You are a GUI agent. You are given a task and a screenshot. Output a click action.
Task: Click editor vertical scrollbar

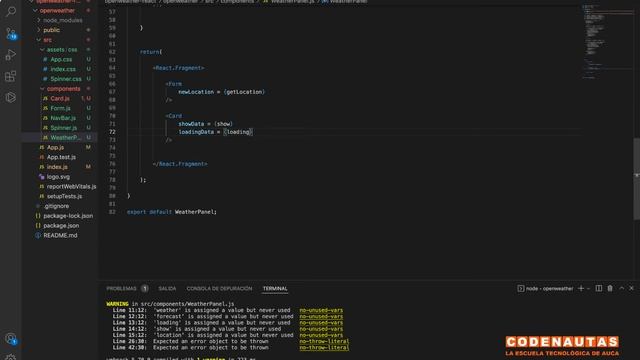click(637, 179)
